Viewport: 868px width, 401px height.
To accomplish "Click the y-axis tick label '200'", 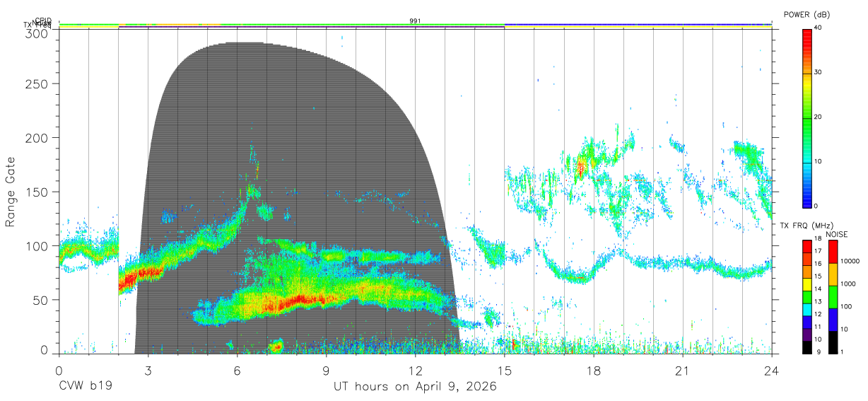I will pos(38,137).
